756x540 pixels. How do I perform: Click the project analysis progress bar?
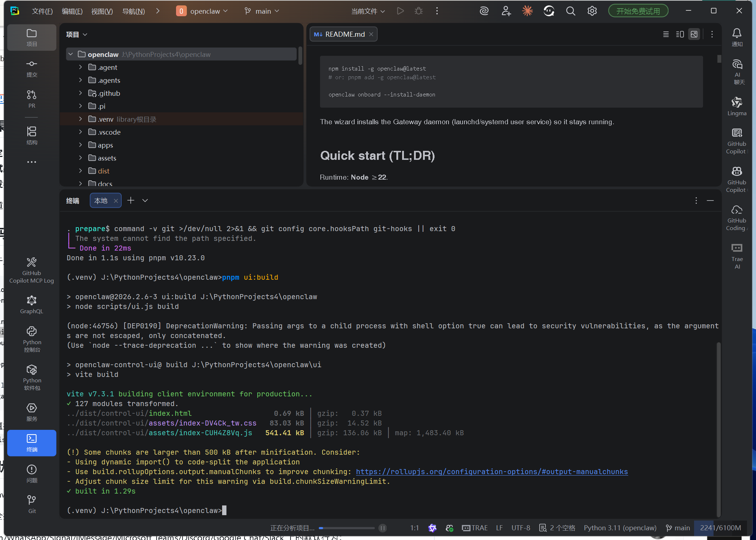(346, 528)
